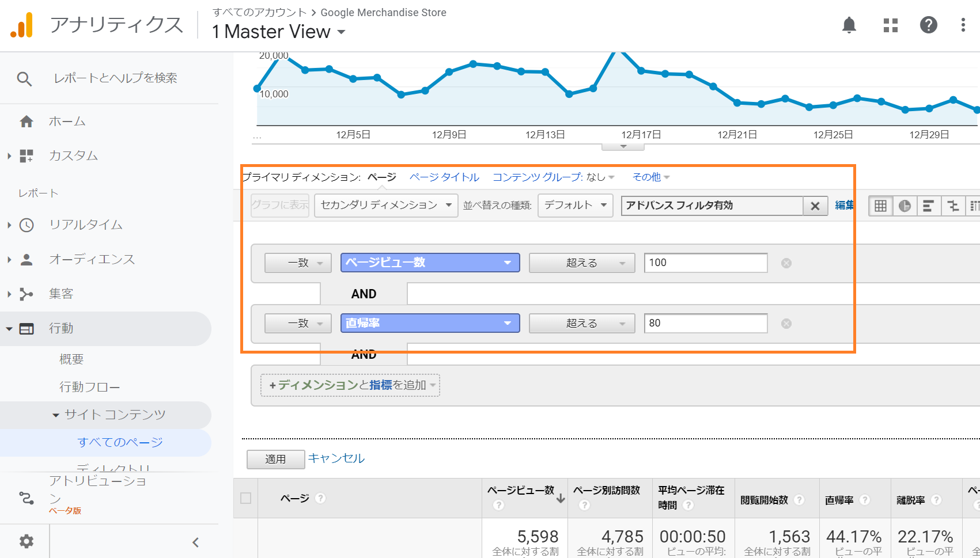Switch to pie chart percentage view
980x558 pixels.
click(x=905, y=206)
